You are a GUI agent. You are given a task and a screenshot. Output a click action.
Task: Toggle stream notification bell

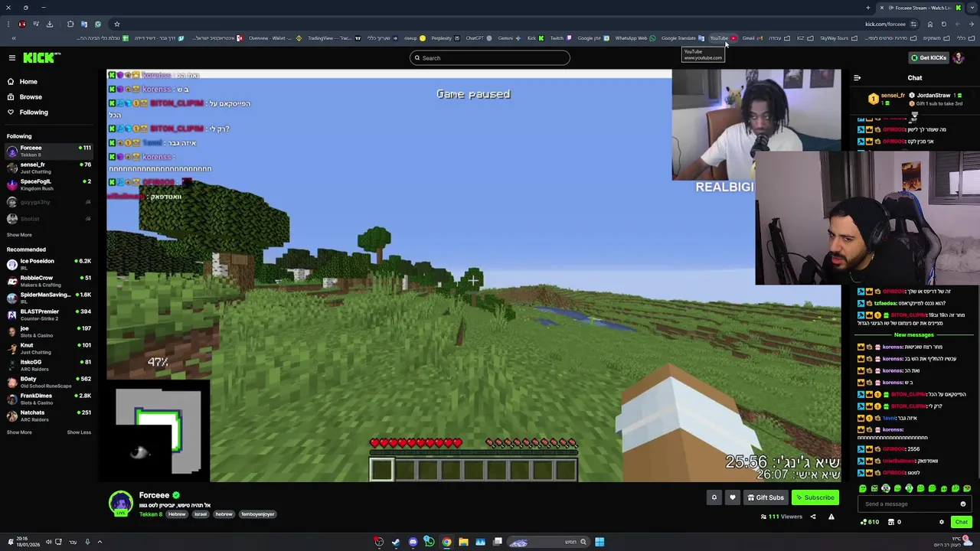[714, 497]
